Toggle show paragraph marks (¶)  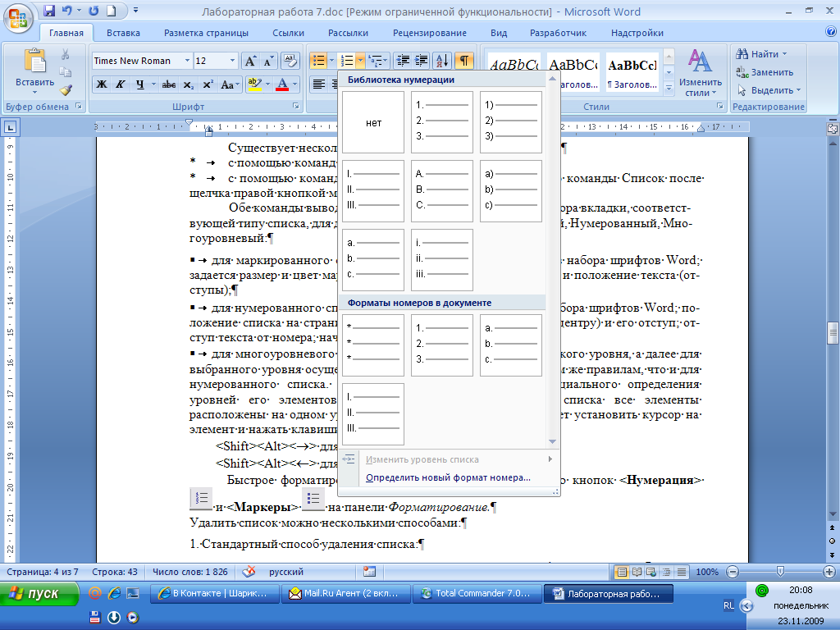pos(464,61)
